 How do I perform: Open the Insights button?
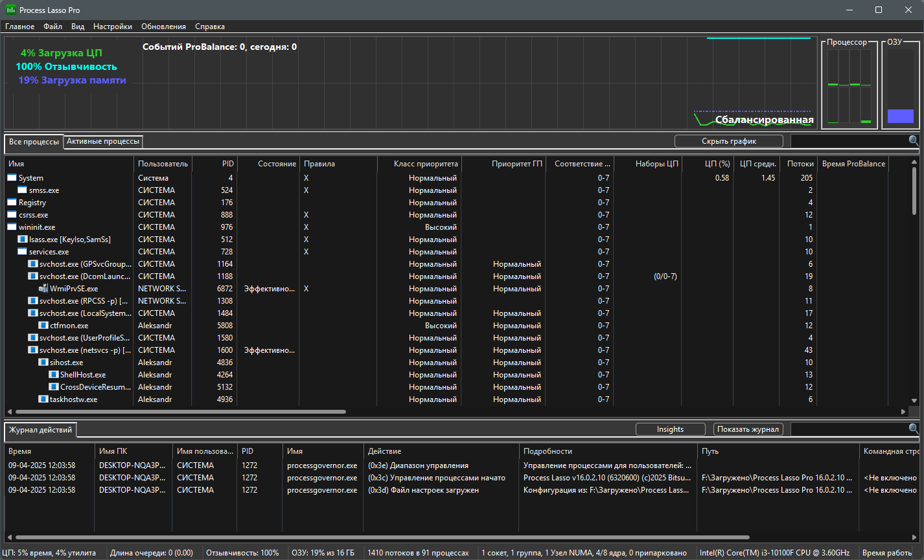(670, 429)
